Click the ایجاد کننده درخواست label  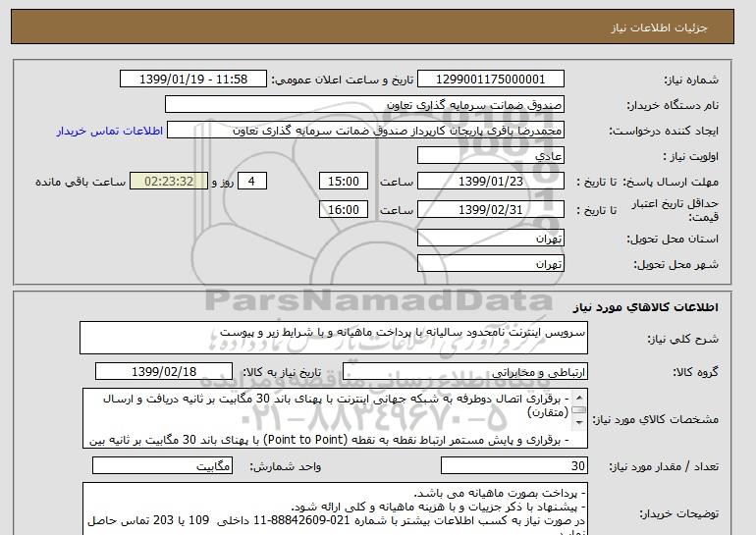pyautogui.click(x=664, y=132)
